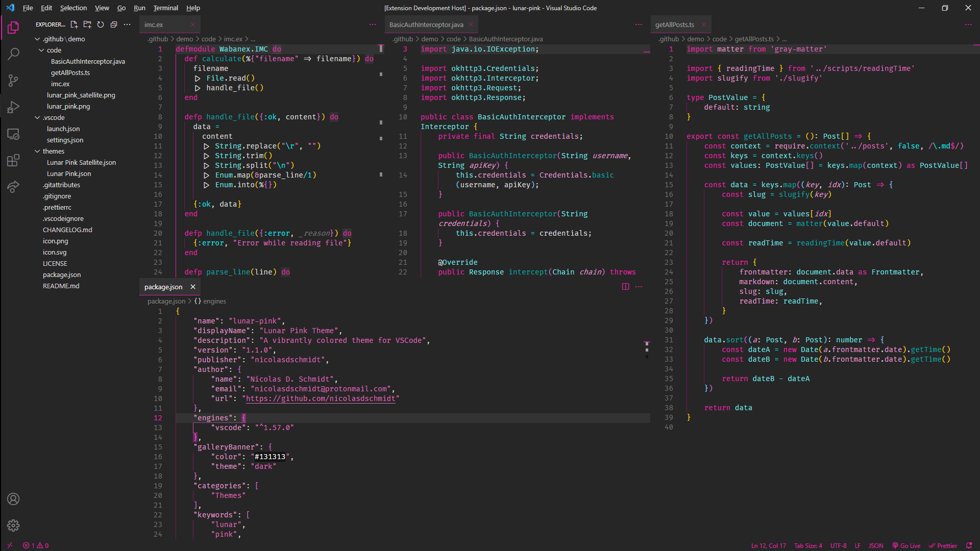Click the split editor icon for package.json
Screen dimensions: 980x551
click(625, 287)
